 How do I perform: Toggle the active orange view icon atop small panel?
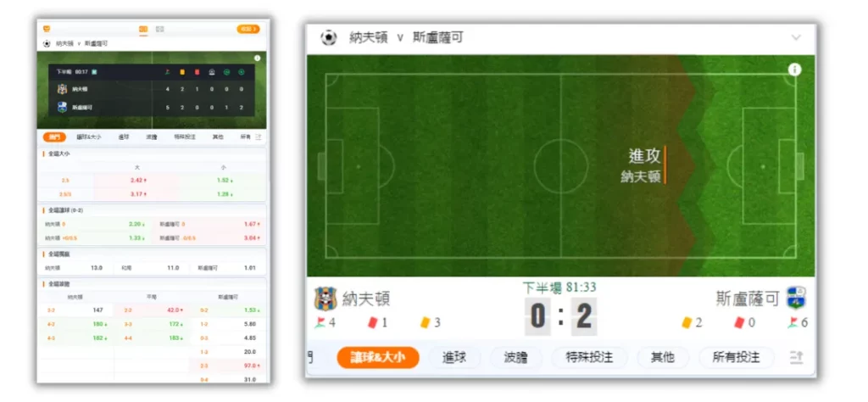pos(143,29)
